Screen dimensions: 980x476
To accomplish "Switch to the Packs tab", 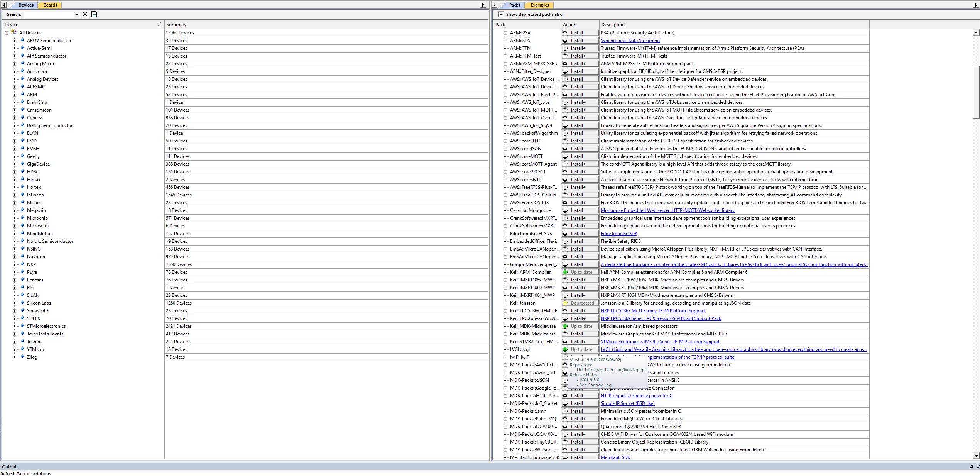I will point(514,5).
